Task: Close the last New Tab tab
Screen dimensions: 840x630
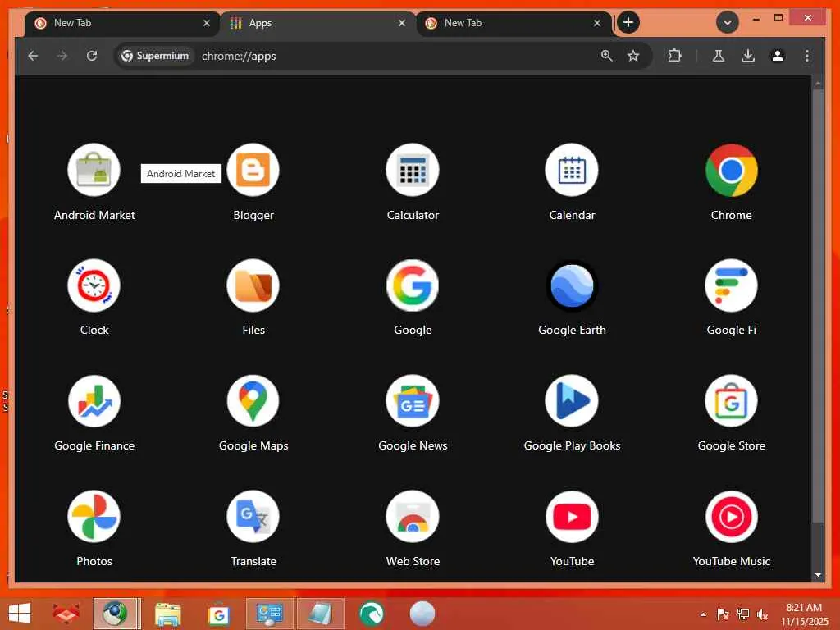Action: (597, 23)
